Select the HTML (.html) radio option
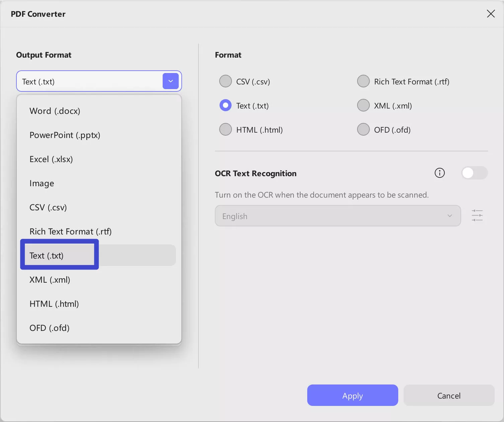 [225, 129]
